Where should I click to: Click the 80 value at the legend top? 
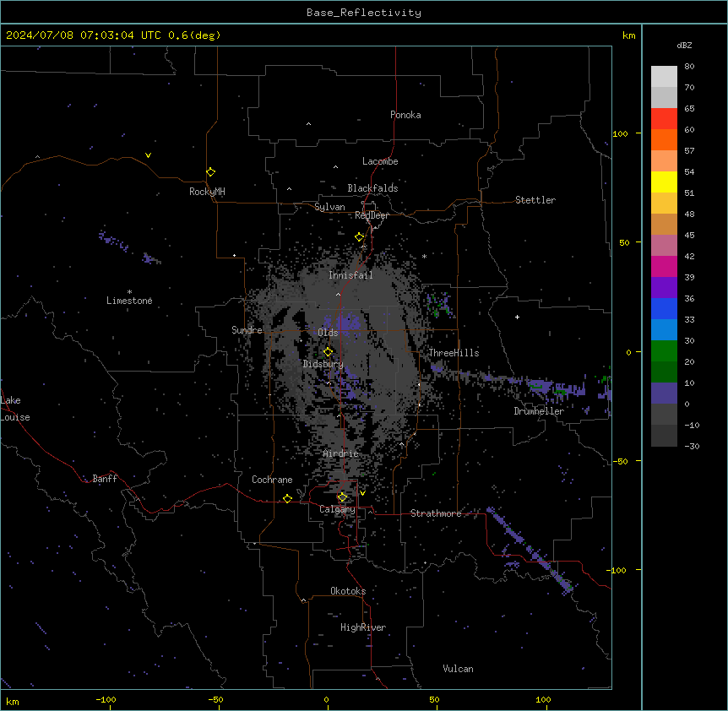tap(689, 67)
